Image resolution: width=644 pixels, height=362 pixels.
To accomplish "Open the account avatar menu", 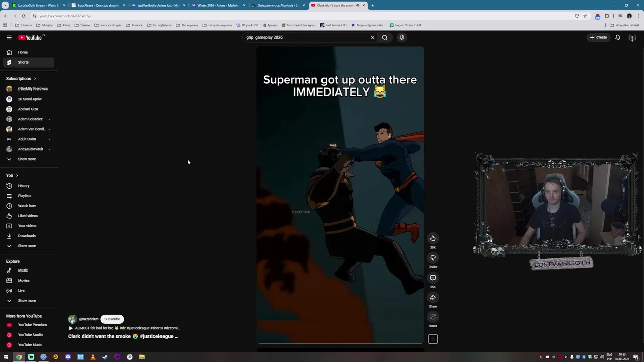I will 632,38.
